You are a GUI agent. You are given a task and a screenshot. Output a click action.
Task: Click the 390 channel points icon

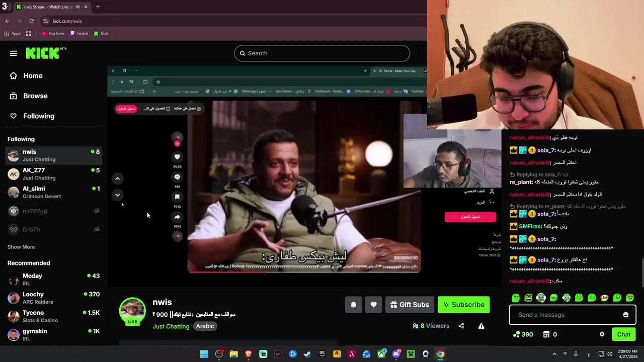pos(516,334)
